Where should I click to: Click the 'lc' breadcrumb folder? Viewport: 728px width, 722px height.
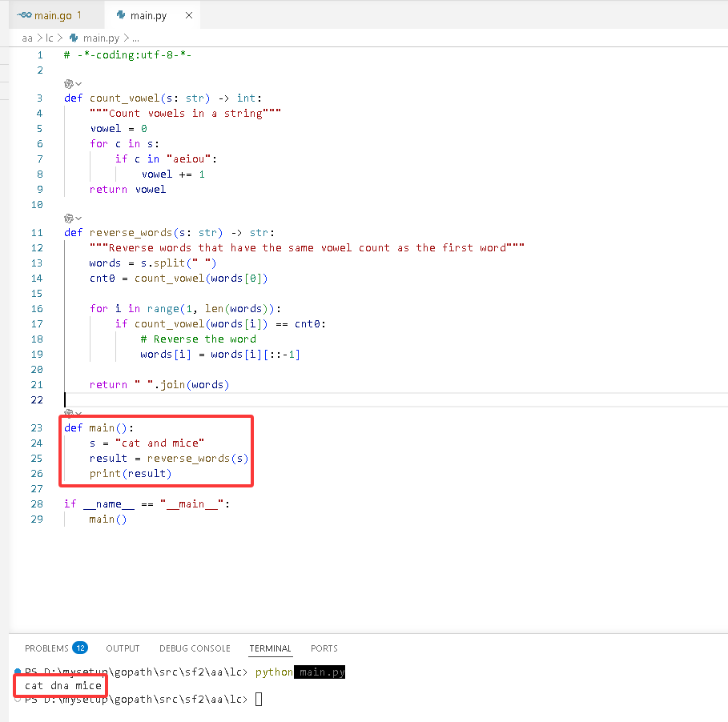pyautogui.click(x=49, y=38)
